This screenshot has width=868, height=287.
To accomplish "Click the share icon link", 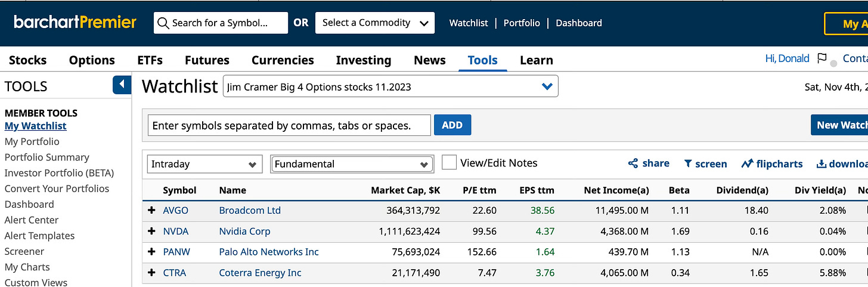I will [x=633, y=163].
